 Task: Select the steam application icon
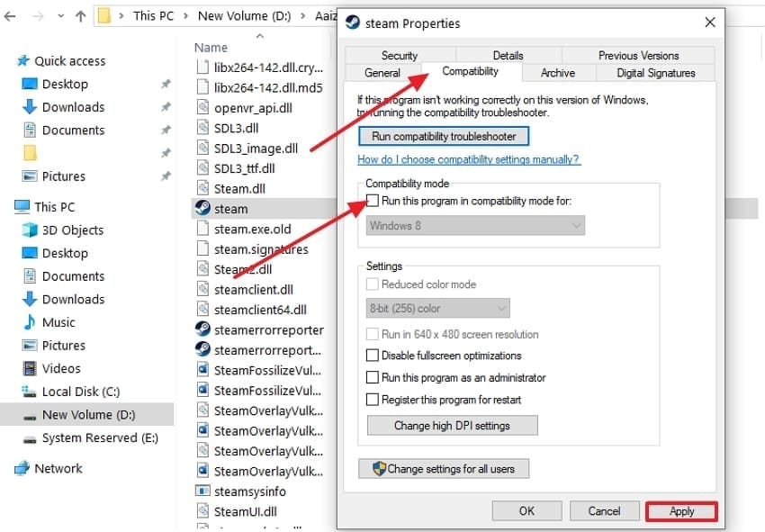(x=202, y=208)
